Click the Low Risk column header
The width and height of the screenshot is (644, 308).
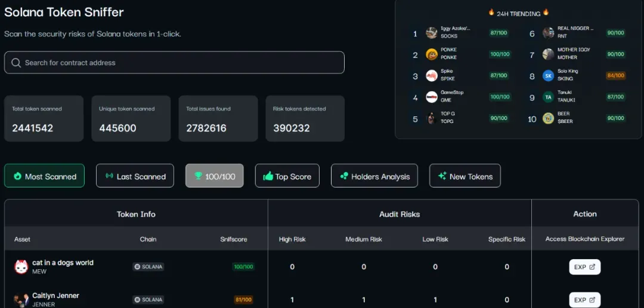click(x=435, y=239)
